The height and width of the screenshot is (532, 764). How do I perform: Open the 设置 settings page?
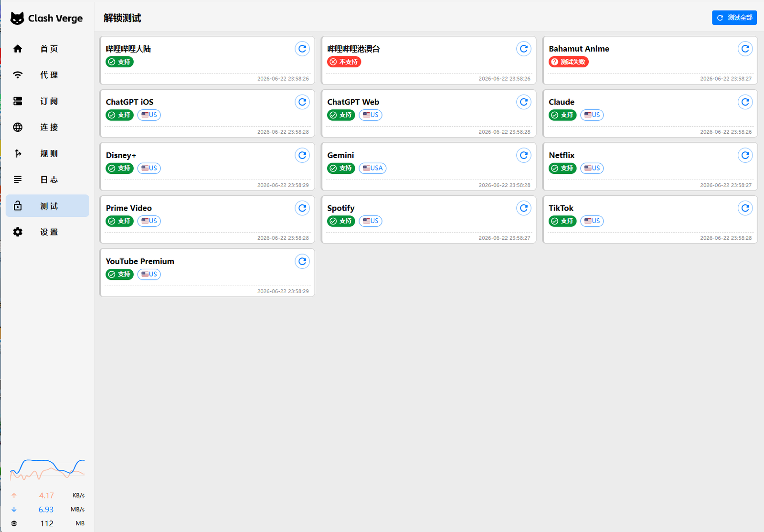47,232
